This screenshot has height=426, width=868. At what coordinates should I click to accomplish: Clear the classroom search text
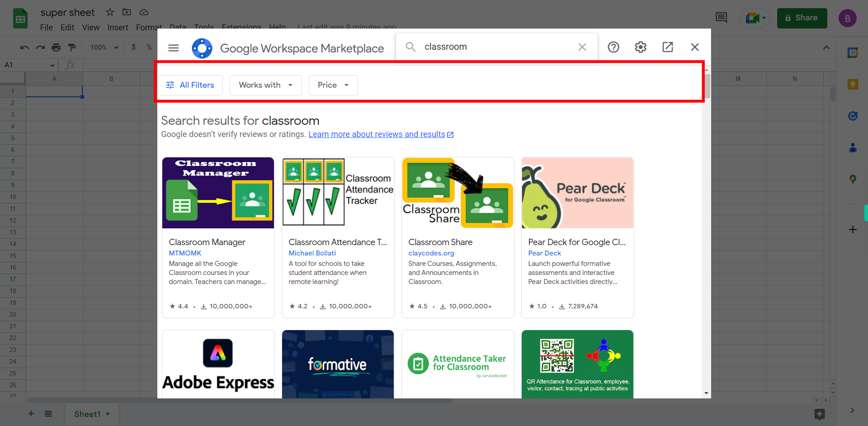582,47
